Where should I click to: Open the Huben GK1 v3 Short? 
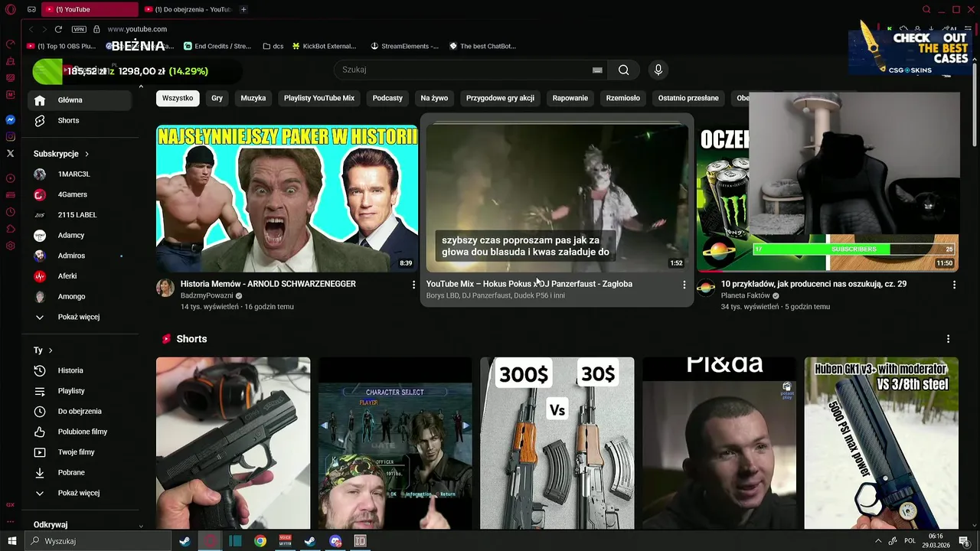tap(881, 443)
